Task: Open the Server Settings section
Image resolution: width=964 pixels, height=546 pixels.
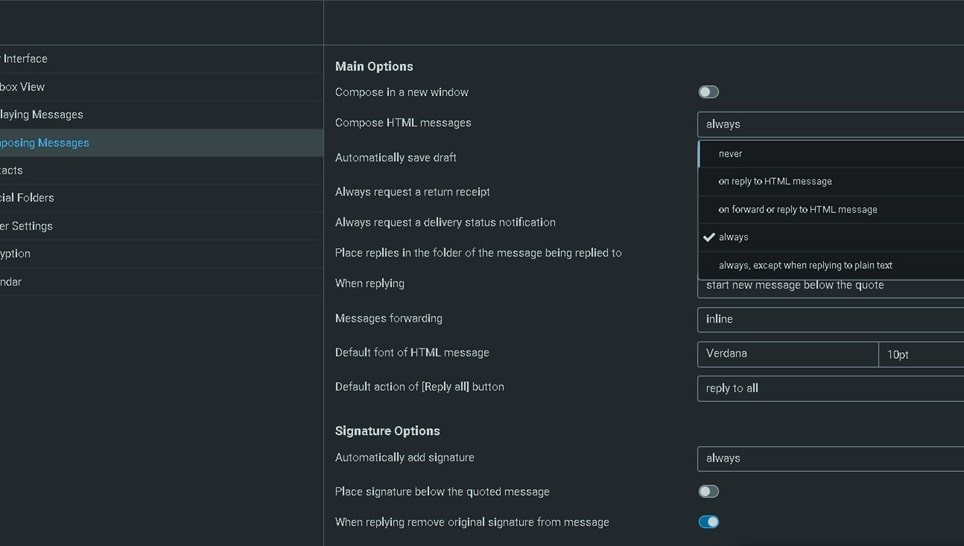Action: [x=26, y=226]
